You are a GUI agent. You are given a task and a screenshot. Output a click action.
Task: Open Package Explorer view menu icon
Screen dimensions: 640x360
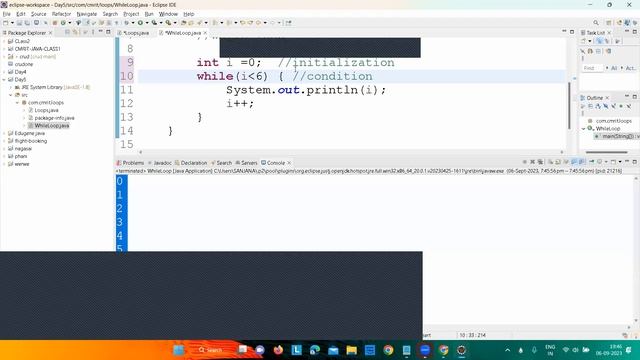93,32
